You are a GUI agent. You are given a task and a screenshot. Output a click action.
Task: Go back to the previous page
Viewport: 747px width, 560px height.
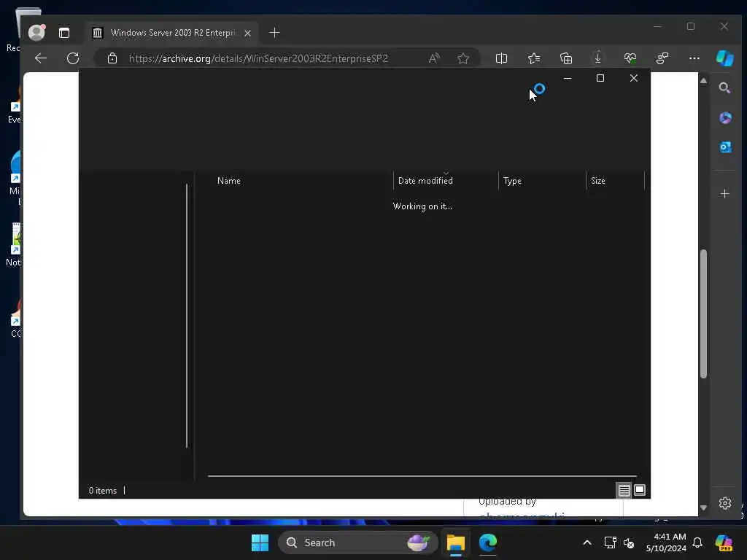tap(41, 58)
